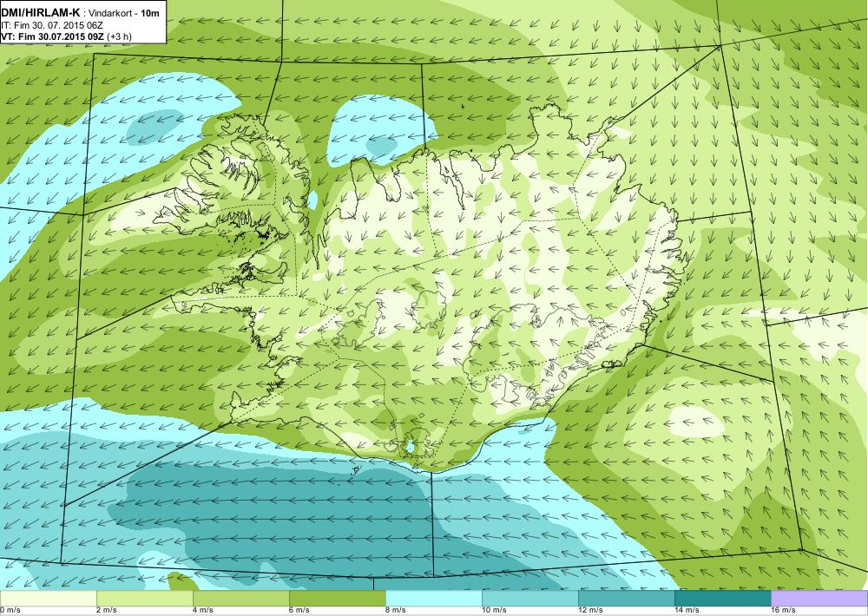Click the 'Vindarkort - 10m' title text
This screenshot has width=868, height=616.
click(124, 13)
